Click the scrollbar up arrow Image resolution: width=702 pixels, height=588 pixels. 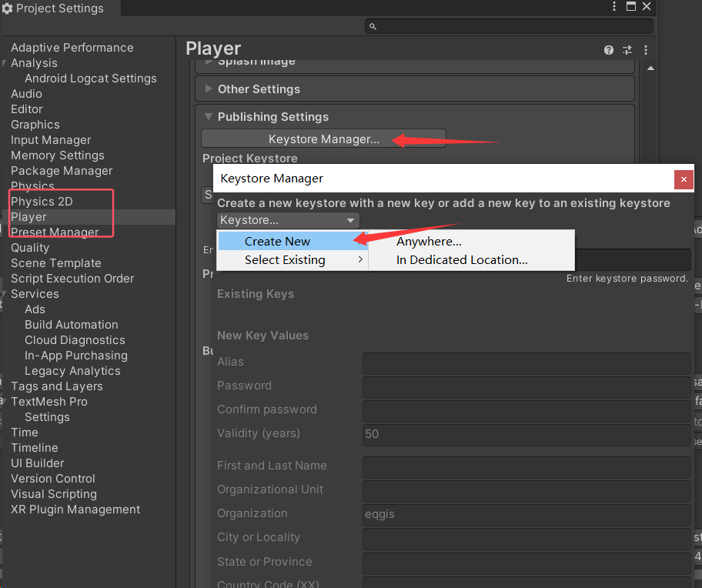(650, 68)
